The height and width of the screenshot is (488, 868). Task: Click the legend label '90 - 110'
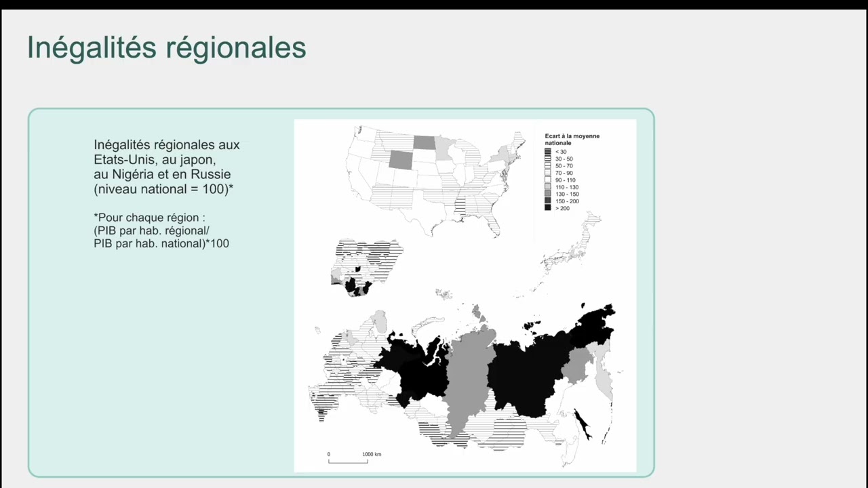(566, 180)
